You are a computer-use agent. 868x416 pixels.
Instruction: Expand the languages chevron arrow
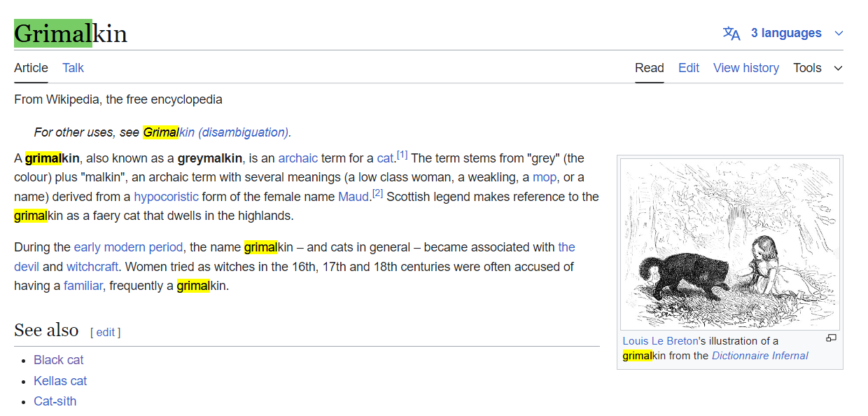click(839, 34)
